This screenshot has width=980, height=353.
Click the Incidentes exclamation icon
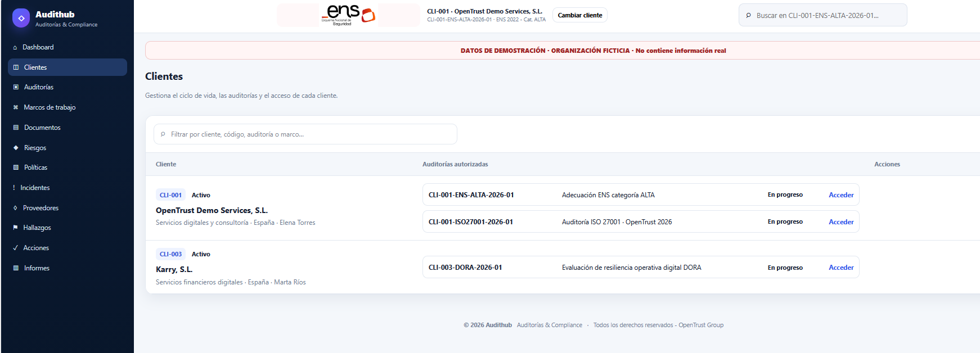click(14, 188)
